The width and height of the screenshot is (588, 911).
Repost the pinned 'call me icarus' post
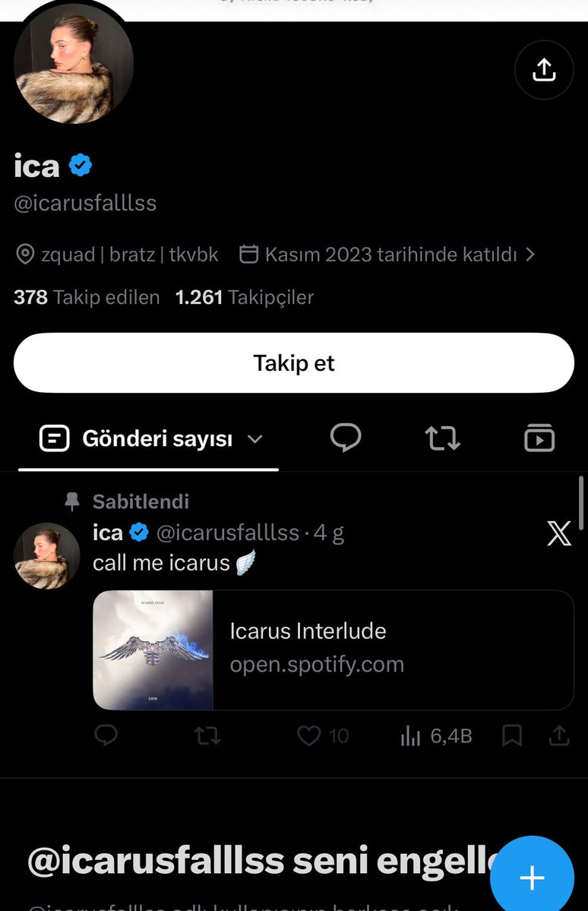[207, 736]
